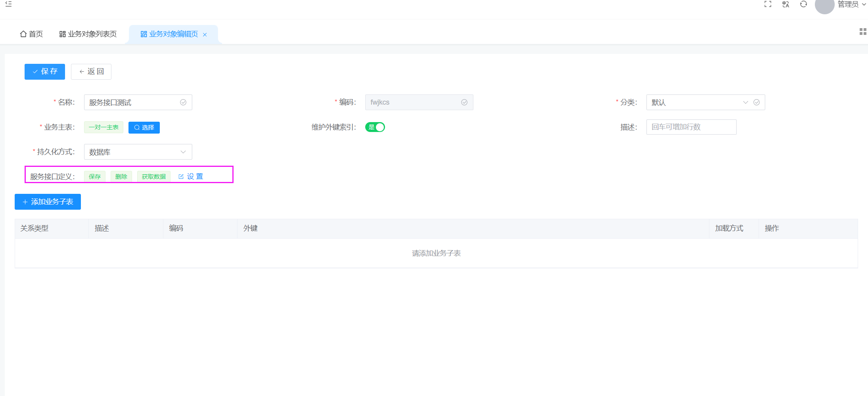This screenshot has height=396, width=868.
Task: Collapse the sidebar menu icon
Action: (8, 4)
